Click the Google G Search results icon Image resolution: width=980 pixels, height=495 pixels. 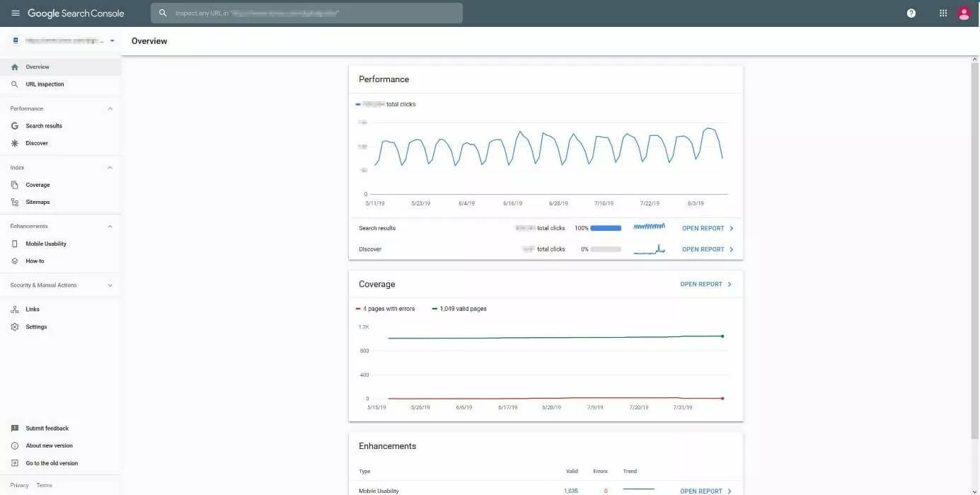15,126
